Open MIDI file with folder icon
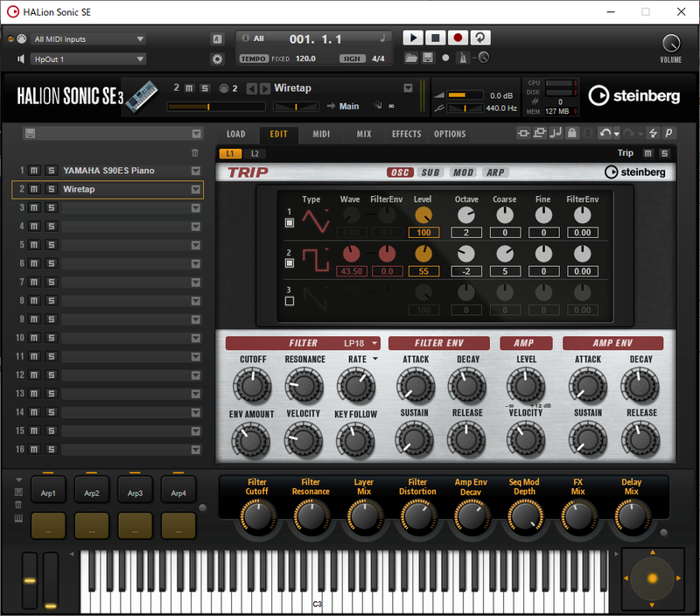 pyautogui.click(x=411, y=58)
